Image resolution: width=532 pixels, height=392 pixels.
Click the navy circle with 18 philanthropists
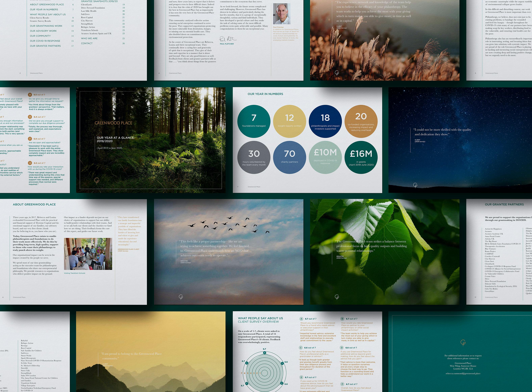[x=325, y=121]
